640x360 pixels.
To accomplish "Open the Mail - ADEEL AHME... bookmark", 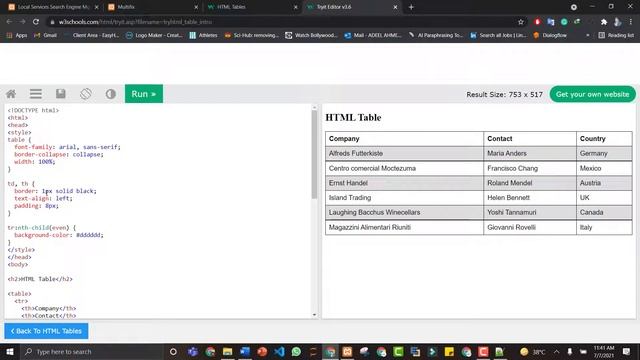I will pyautogui.click(x=373, y=36).
